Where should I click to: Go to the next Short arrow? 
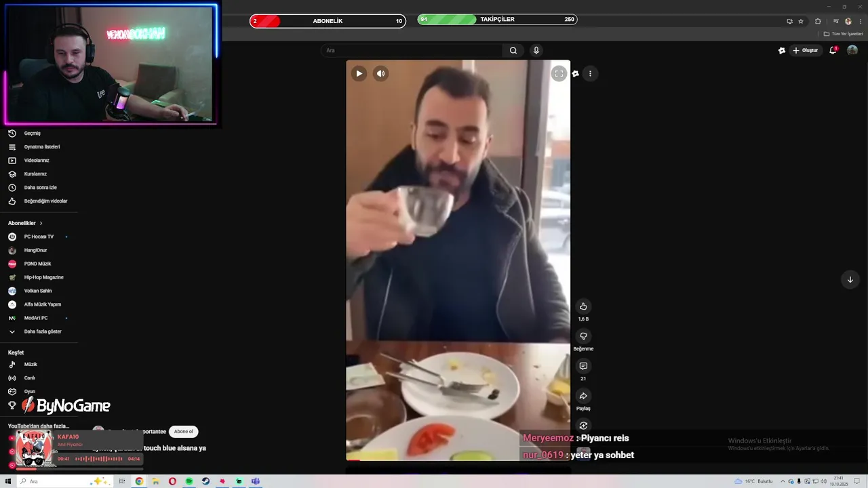(850, 280)
